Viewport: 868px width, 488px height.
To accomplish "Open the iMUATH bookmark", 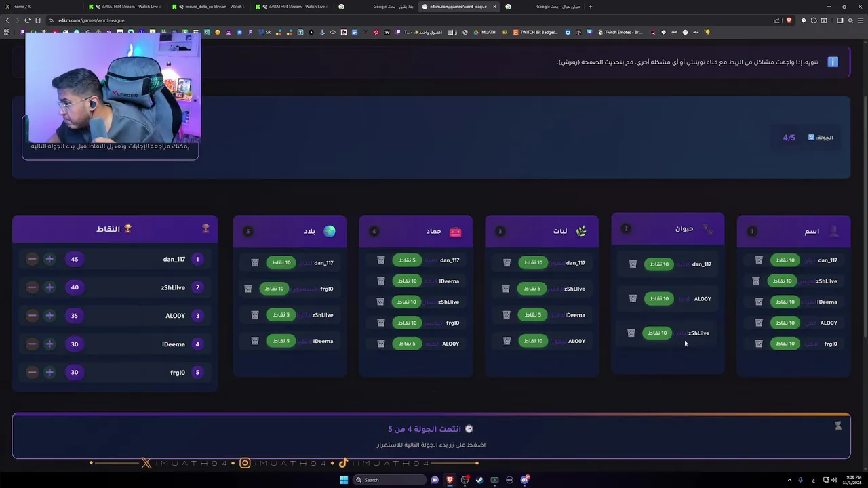I will coord(484,32).
